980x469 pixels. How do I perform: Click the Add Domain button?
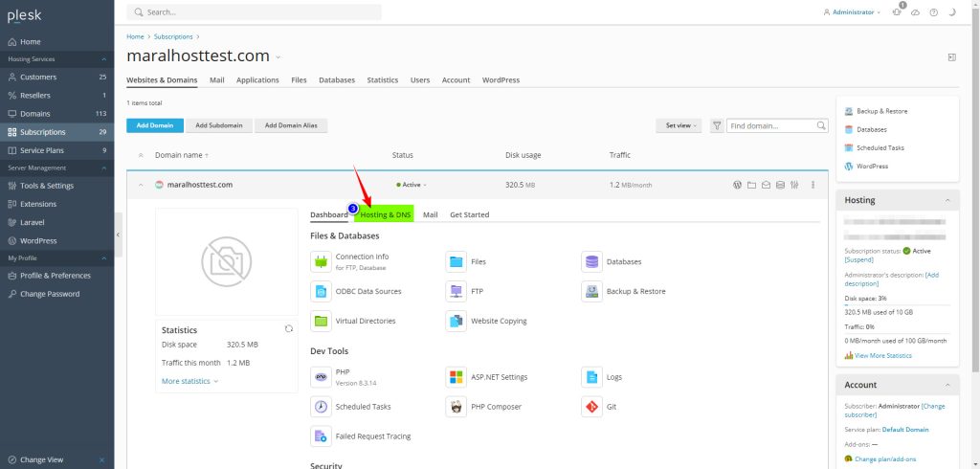154,125
